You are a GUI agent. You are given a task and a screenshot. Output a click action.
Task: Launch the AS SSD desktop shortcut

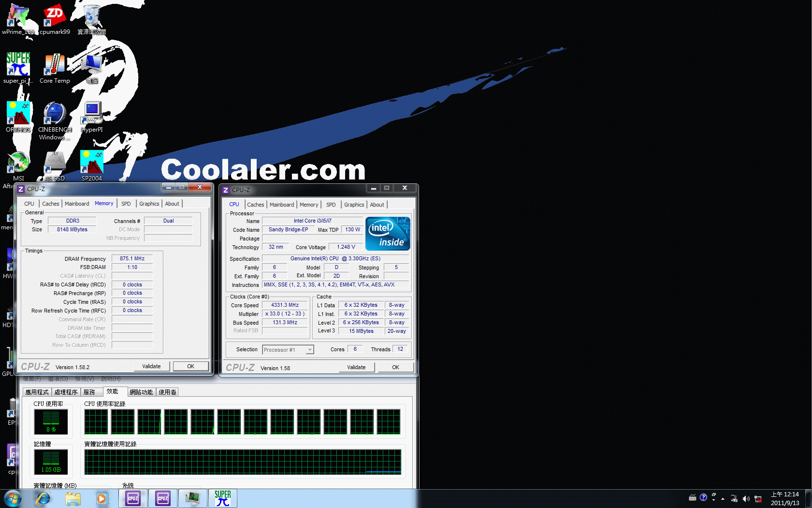coord(55,166)
